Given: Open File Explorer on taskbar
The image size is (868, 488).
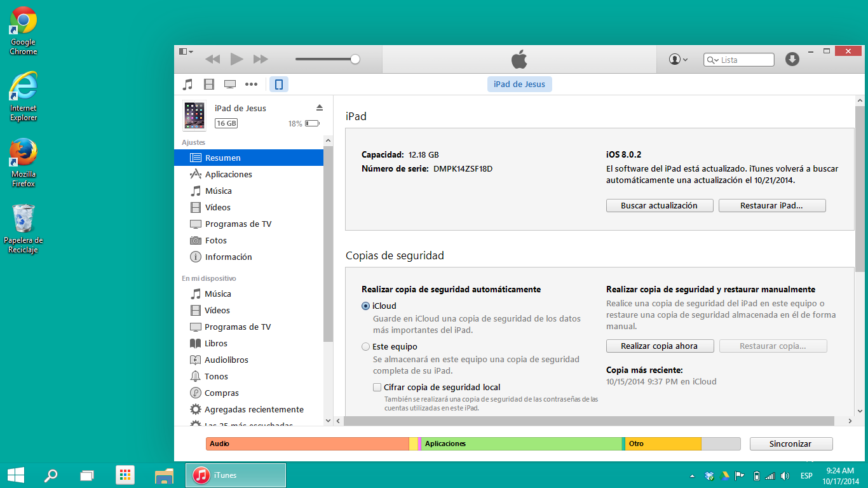Looking at the screenshot, I should [x=164, y=475].
